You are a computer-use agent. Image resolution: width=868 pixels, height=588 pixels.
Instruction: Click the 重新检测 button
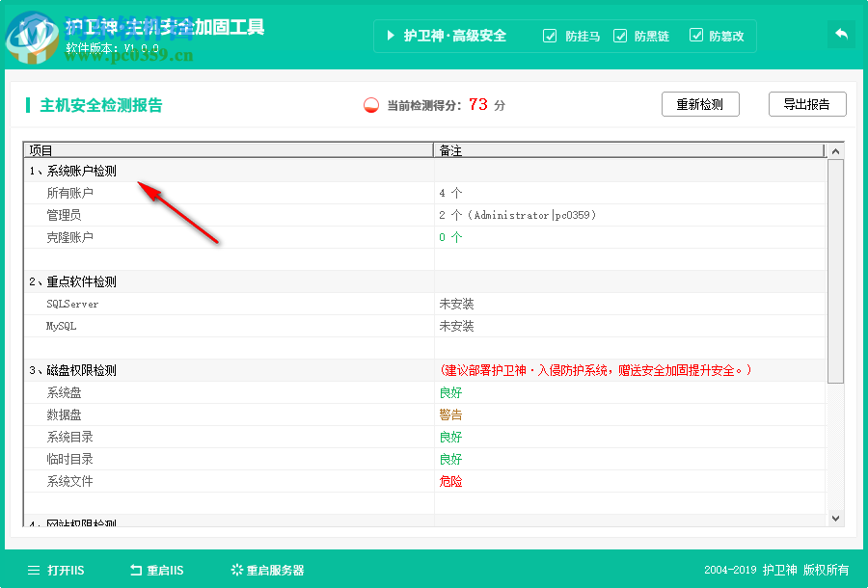[700, 104]
